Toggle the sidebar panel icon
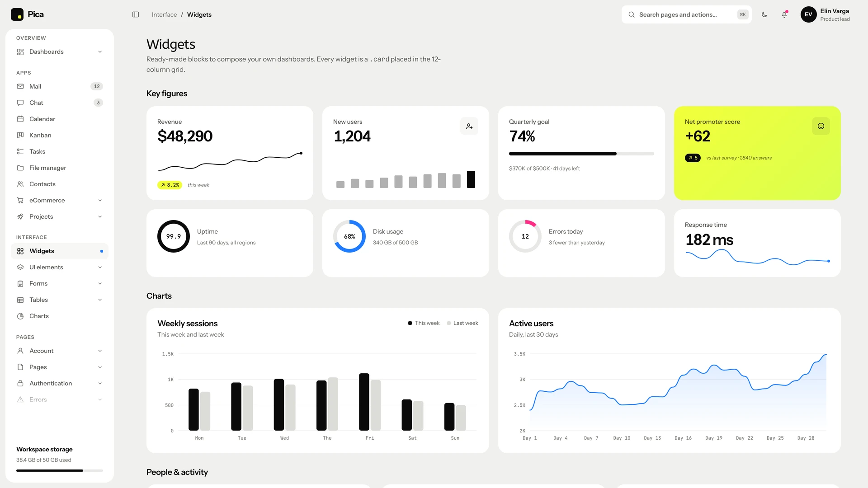868x488 pixels. tap(136, 14)
